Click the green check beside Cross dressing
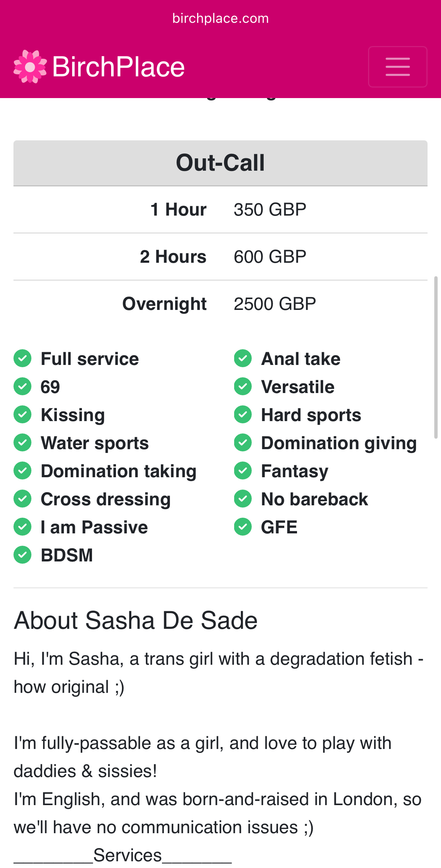The height and width of the screenshot is (868, 441). (x=22, y=499)
